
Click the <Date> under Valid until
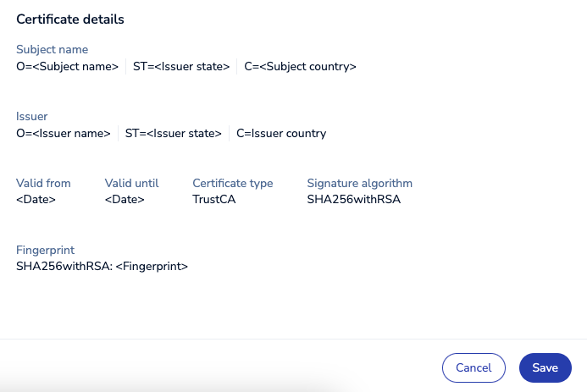pyautogui.click(x=125, y=199)
